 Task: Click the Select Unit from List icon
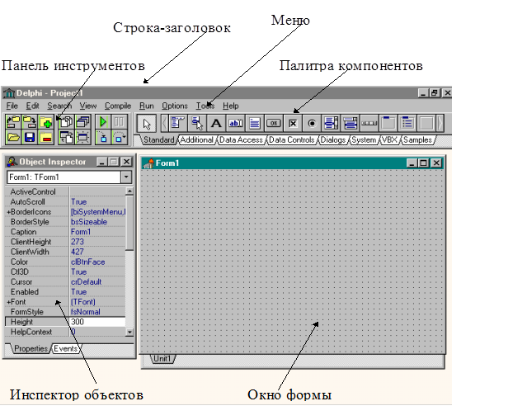click(67, 122)
